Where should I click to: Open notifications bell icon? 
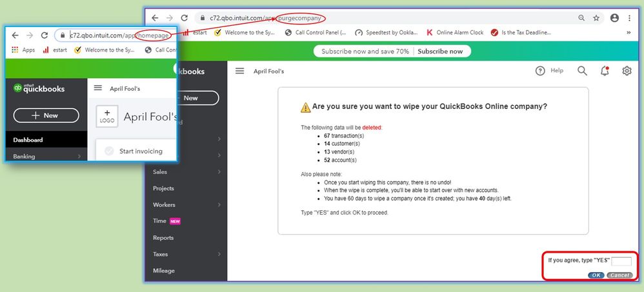(605, 71)
